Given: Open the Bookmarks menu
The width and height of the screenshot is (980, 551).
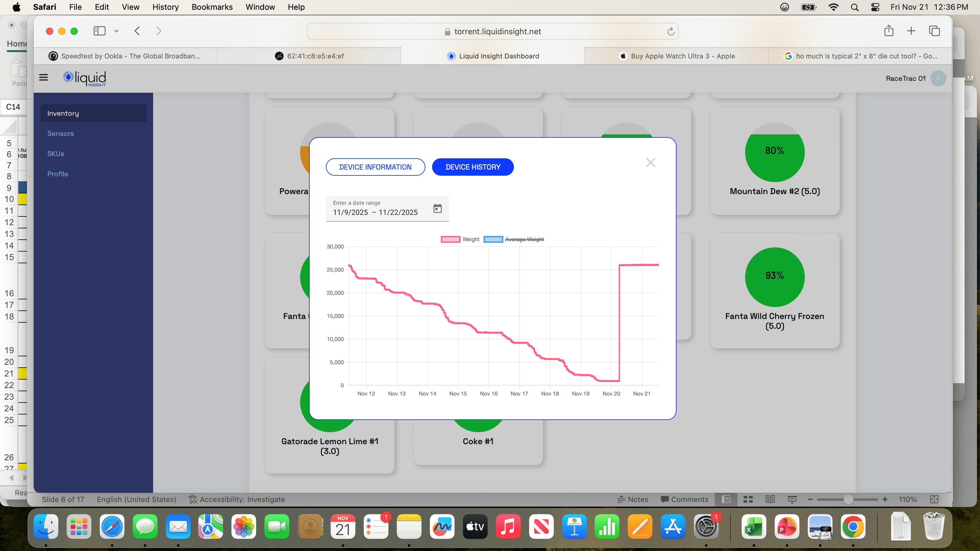Looking at the screenshot, I should click(212, 7).
